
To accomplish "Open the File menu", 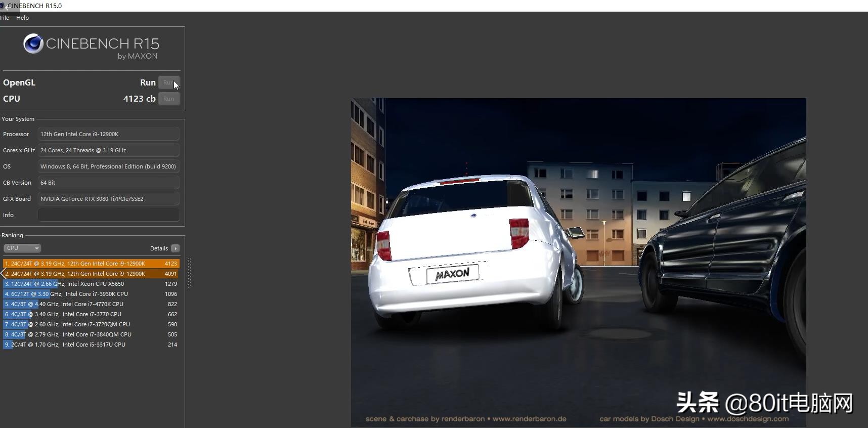I will pos(5,18).
